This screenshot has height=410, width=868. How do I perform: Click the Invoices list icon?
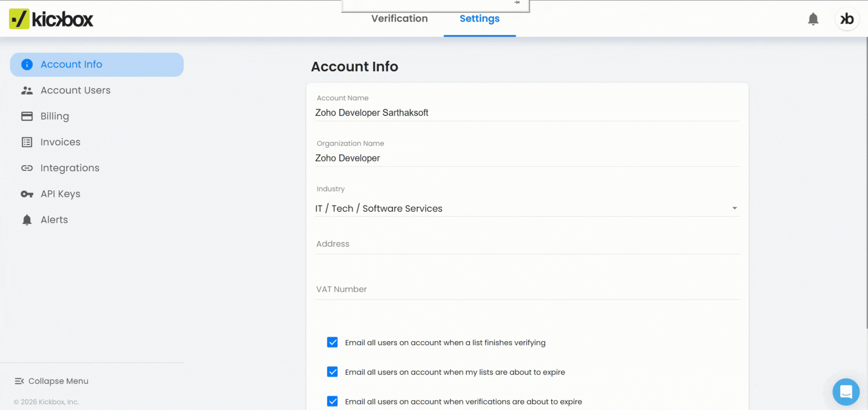[27, 142]
